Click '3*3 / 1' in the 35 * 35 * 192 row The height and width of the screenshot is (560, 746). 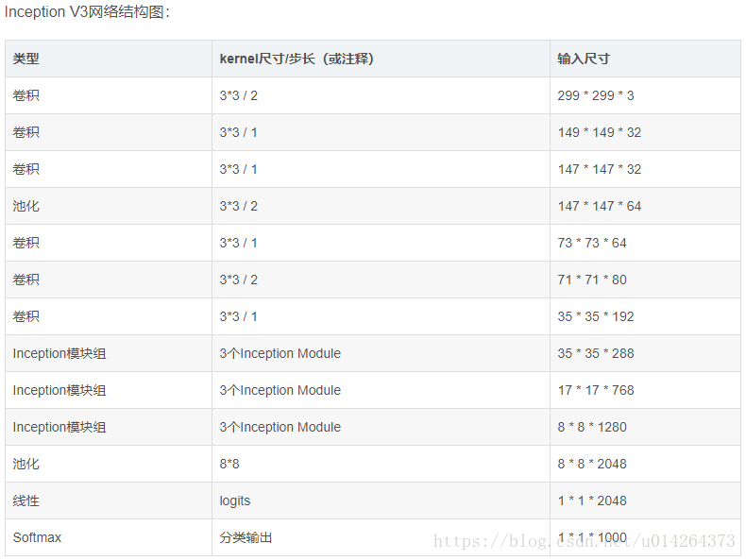[x=238, y=316]
